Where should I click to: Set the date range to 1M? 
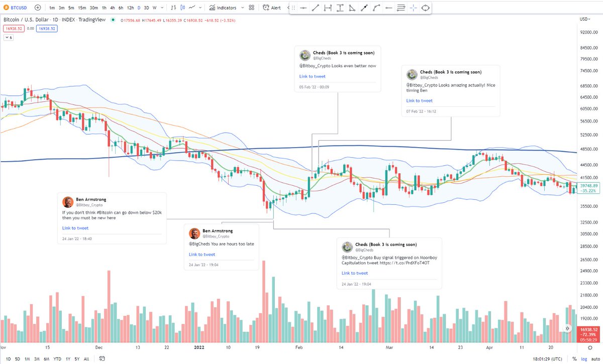coord(27,359)
